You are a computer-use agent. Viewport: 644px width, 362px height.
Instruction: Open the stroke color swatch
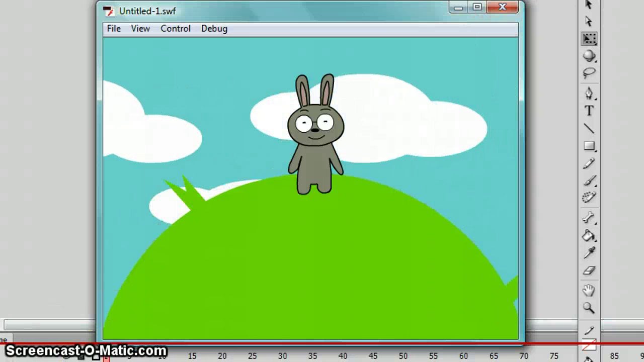[x=589, y=345]
